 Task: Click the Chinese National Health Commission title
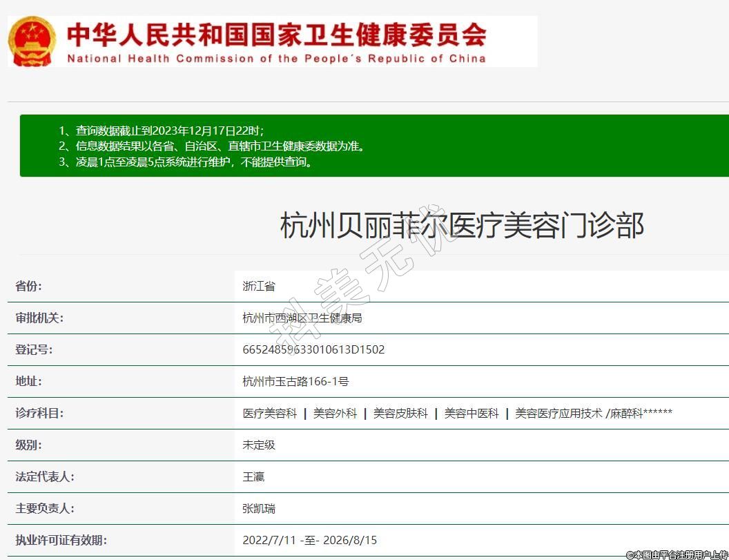pos(276,34)
